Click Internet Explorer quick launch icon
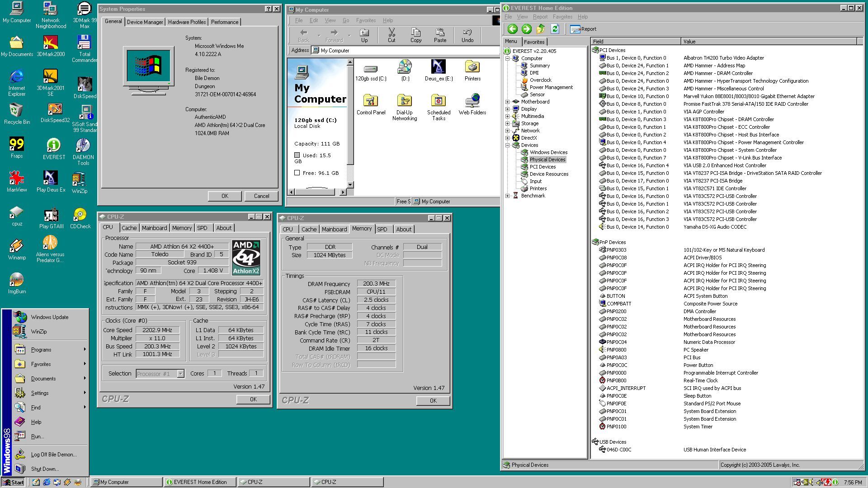Screen dimensions: 868x488 (47, 482)
